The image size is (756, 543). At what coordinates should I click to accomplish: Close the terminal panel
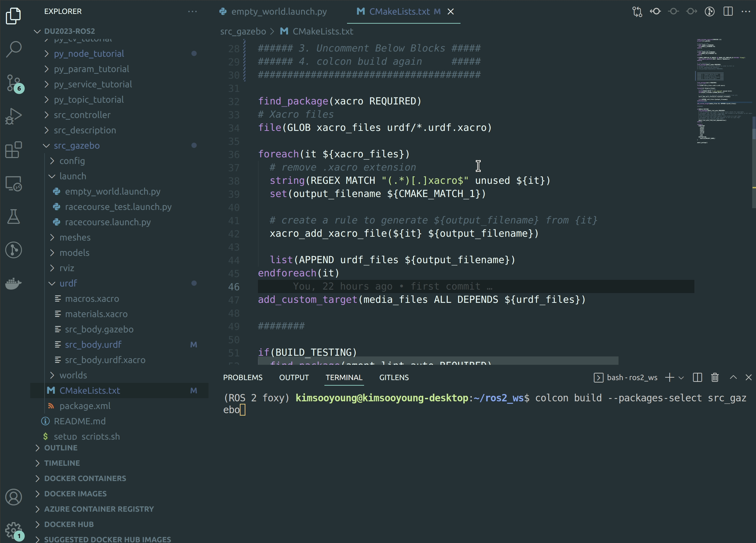click(x=749, y=377)
